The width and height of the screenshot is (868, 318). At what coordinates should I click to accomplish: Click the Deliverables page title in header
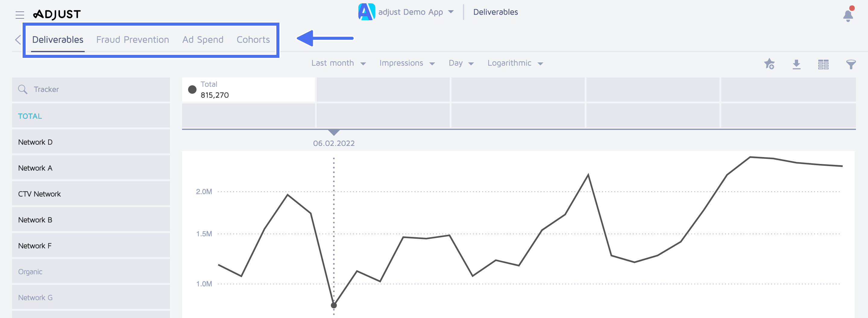point(495,12)
